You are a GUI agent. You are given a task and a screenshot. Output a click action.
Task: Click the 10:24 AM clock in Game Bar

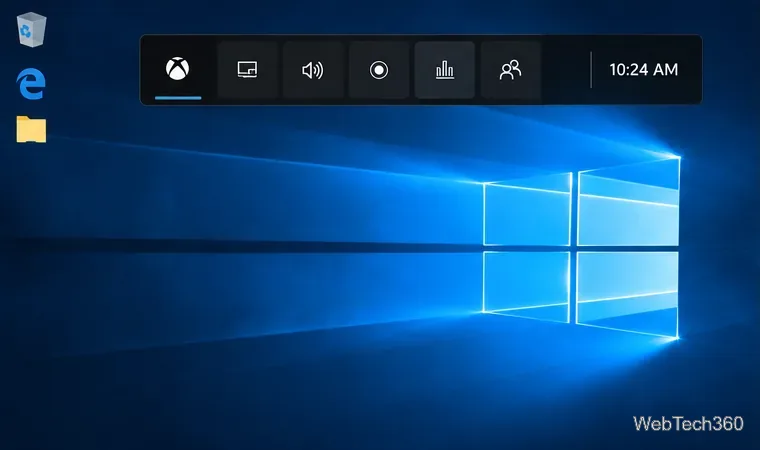tap(644, 70)
